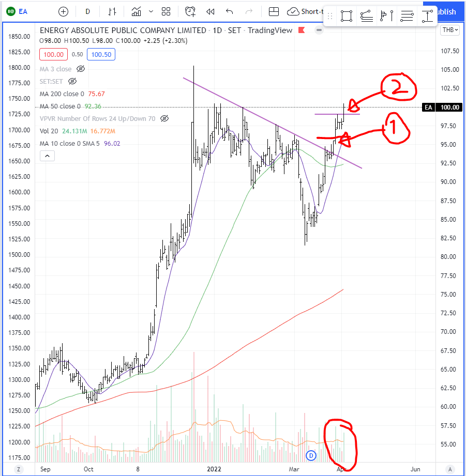Click the Sep label on time axis

(46, 469)
